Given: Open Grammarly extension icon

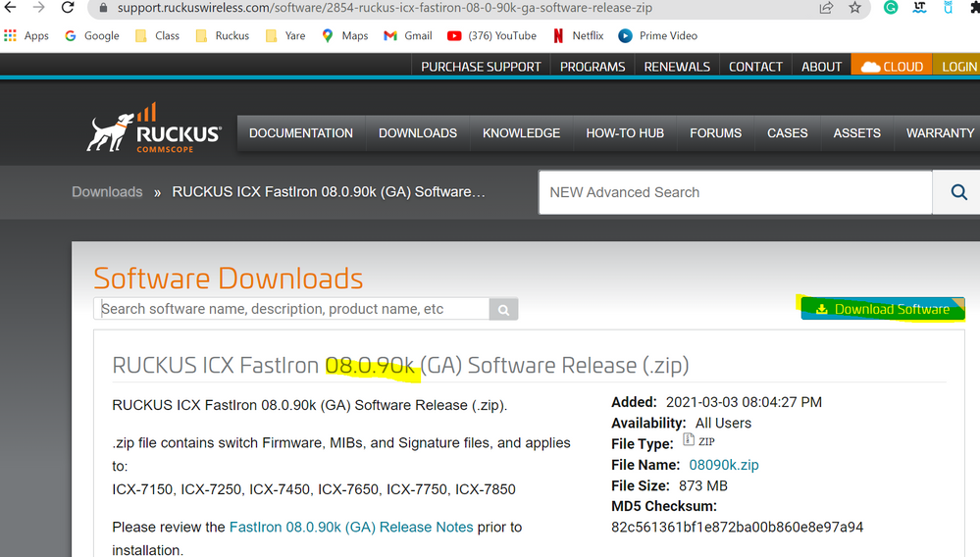Looking at the screenshot, I should (x=891, y=8).
